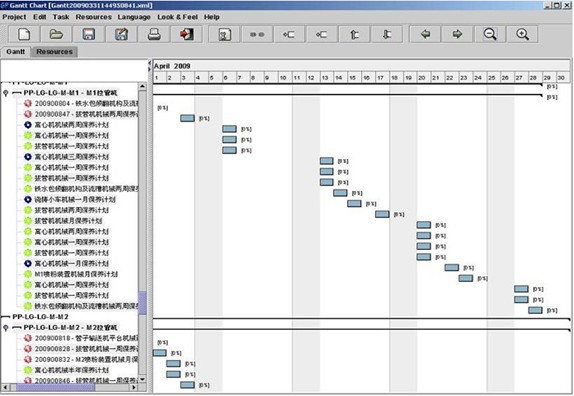Click the Zoom out magnifier icon
The width and height of the screenshot is (574, 396).
490,34
